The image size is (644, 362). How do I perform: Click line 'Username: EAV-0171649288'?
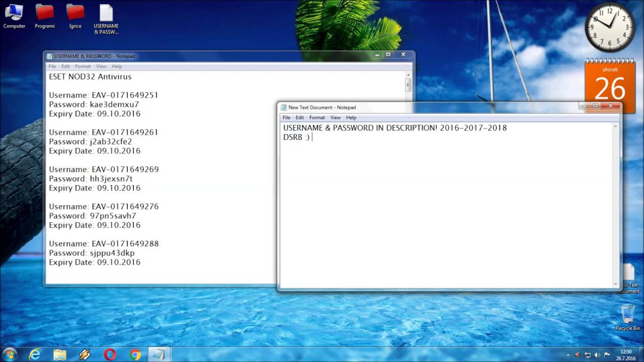104,244
